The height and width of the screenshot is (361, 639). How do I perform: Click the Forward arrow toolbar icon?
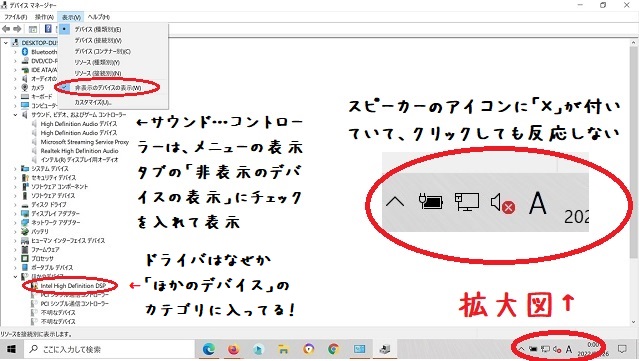pos(17,29)
